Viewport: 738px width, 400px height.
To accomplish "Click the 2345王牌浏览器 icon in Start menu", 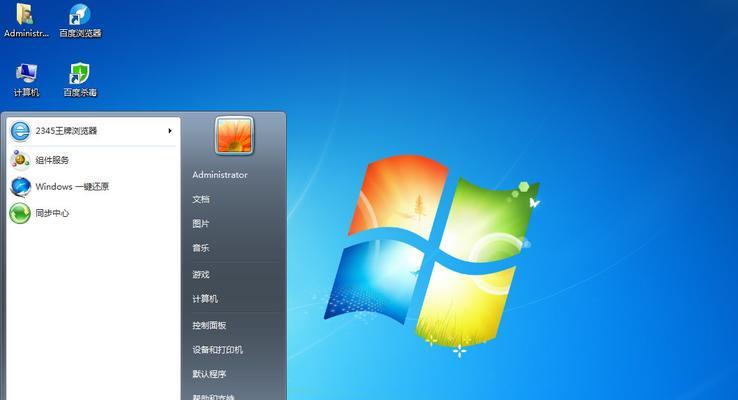I will 20,131.
